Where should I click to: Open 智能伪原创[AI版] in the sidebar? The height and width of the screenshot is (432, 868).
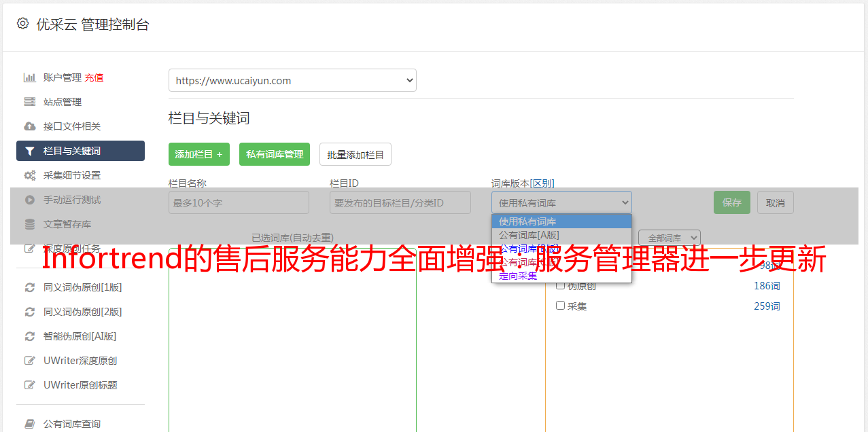[80, 336]
